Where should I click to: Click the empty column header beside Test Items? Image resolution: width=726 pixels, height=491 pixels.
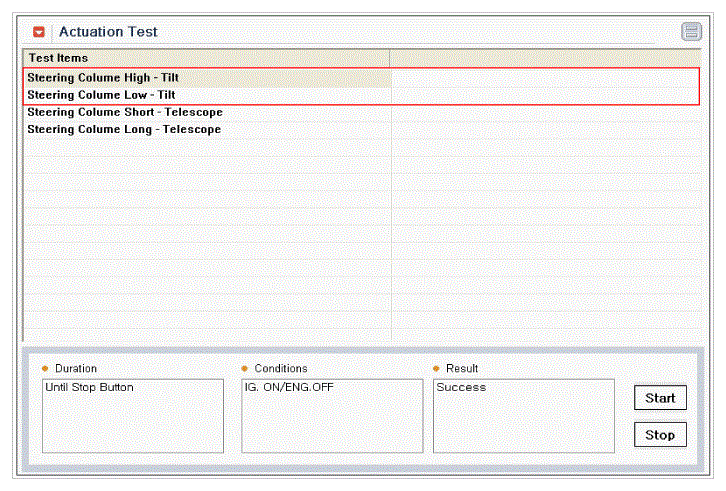(546, 58)
